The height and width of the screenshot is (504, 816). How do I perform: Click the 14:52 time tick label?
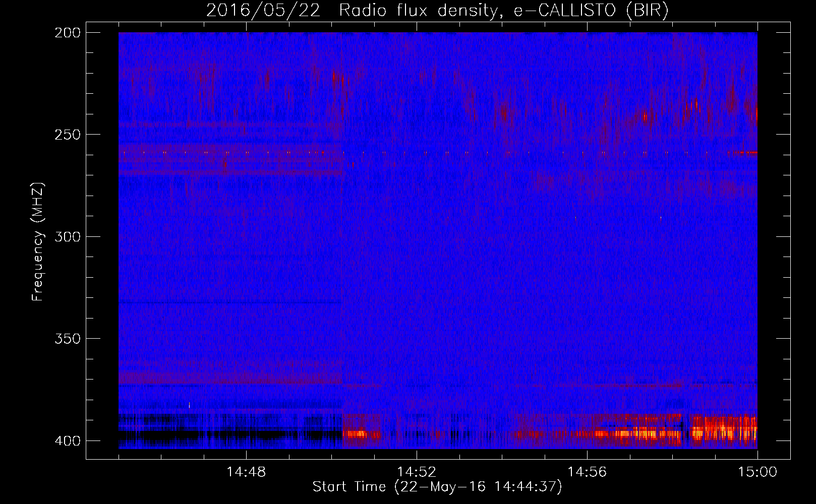[417, 472]
